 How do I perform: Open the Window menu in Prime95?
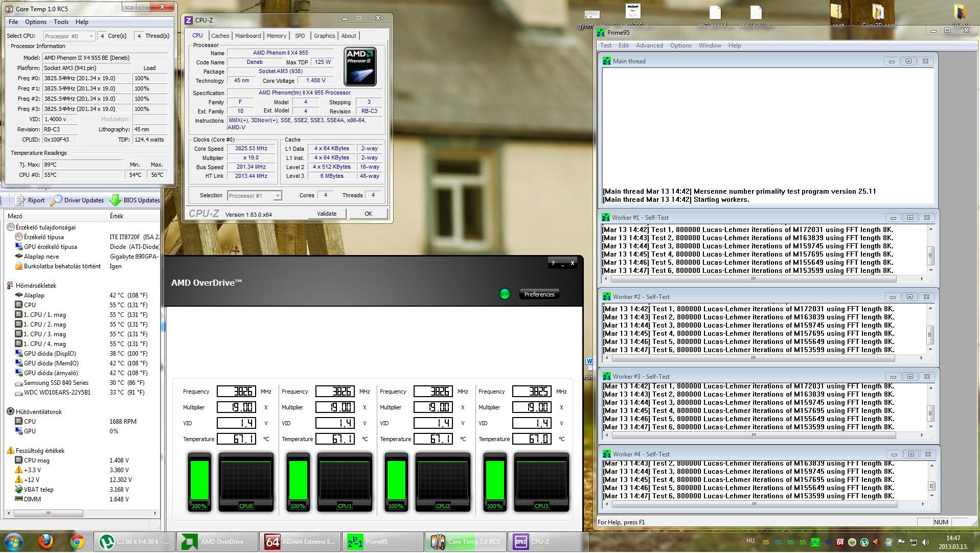pos(710,45)
